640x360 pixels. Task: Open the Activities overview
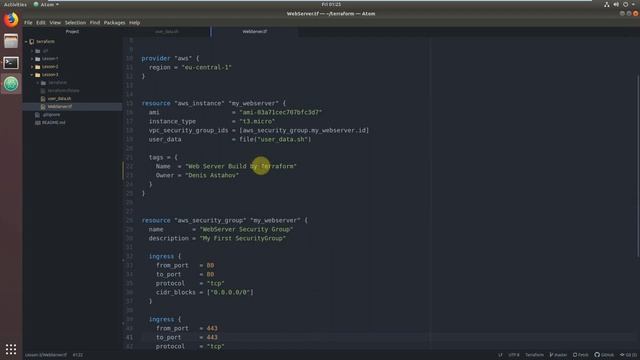[15, 4]
